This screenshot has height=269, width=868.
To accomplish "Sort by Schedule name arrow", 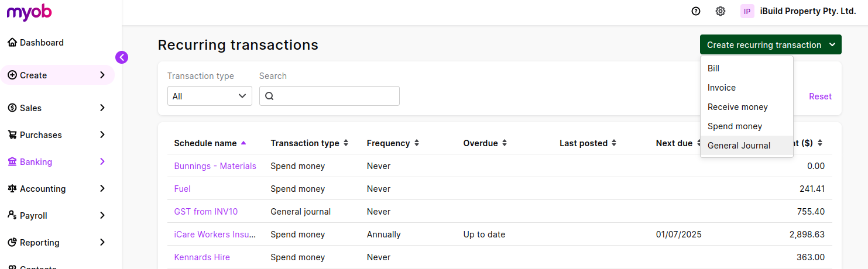I will tap(243, 143).
